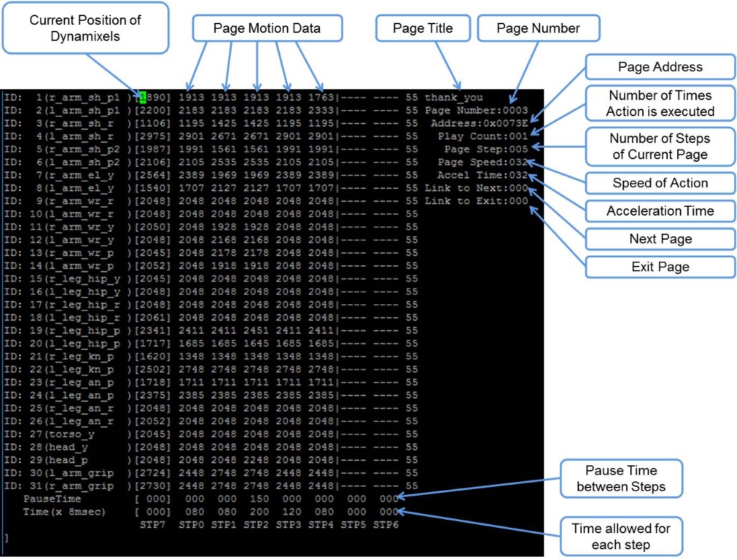This screenshot has height=560, width=737.
Task: Select the Pause Time between Steps callout
Action: (x=621, y=478)
